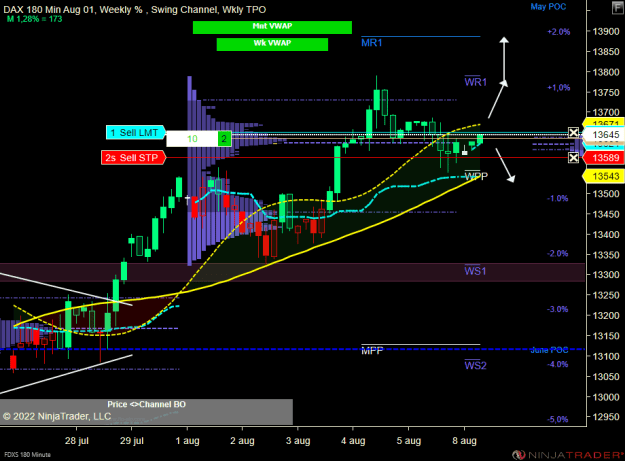Cancel the Sell STP order with its X
The height and width of the screenshot is (461, 625).
coord(573,158)
